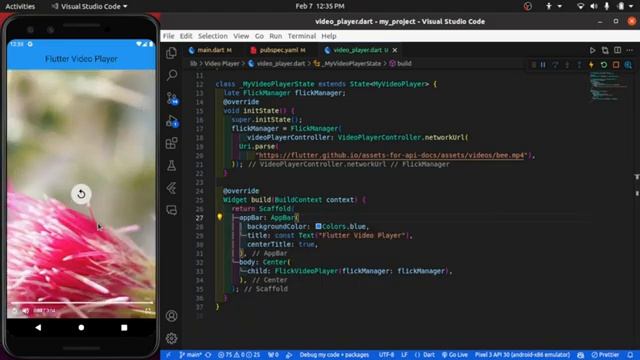640x360 pixels.
Task: Open the Testing flask icon view
Action: (171, 165)
